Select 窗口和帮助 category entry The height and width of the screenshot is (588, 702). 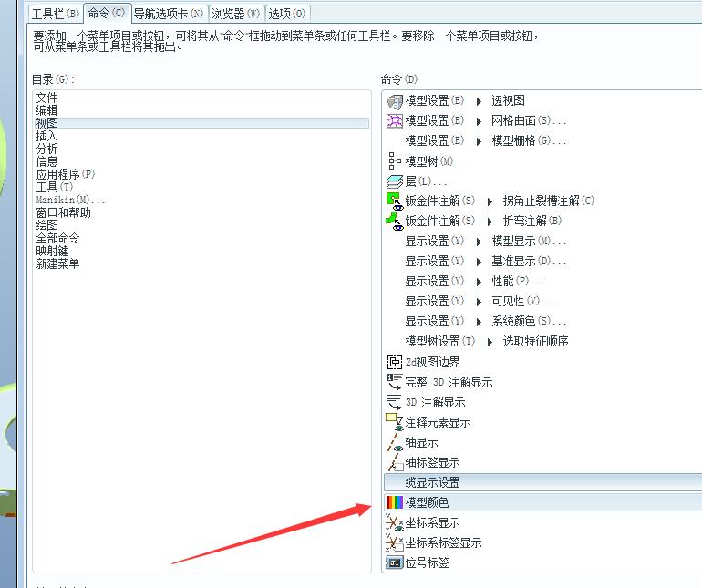(63, 212)
